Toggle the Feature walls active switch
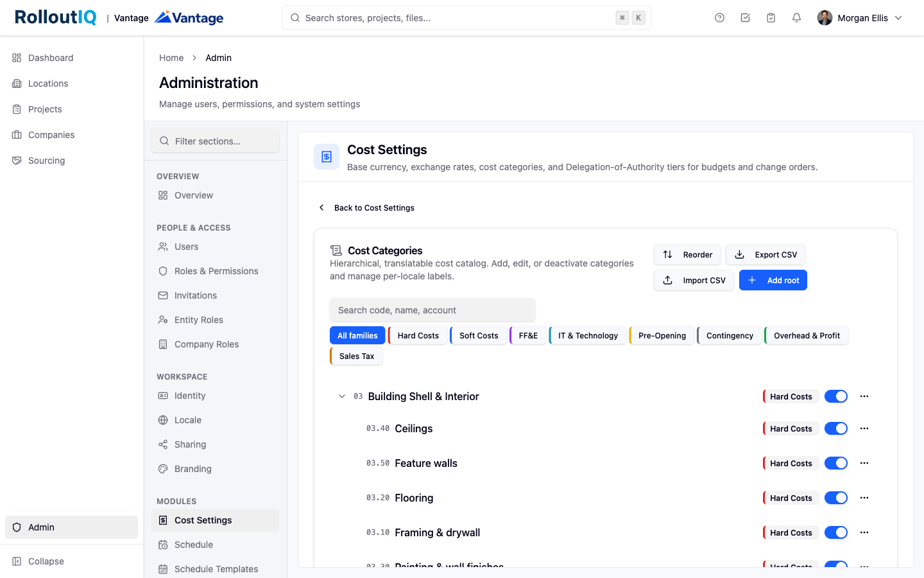 (836, 463)
